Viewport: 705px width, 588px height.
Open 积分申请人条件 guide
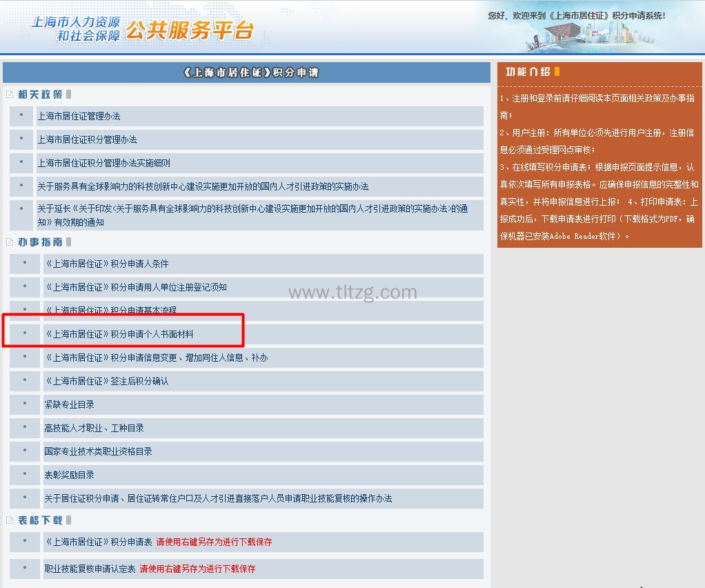pyautogui.click(x=106, y=264)
